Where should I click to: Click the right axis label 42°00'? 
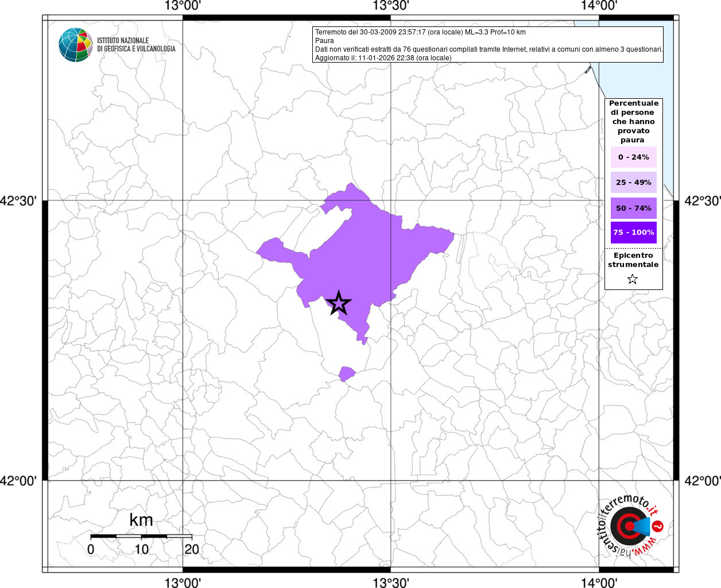tap(703, 481)
